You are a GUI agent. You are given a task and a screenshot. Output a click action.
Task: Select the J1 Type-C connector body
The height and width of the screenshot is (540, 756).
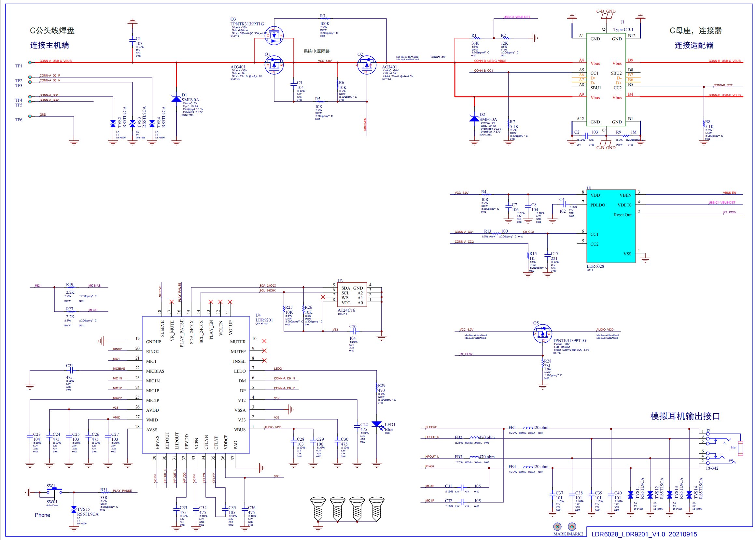coord(606,80)
